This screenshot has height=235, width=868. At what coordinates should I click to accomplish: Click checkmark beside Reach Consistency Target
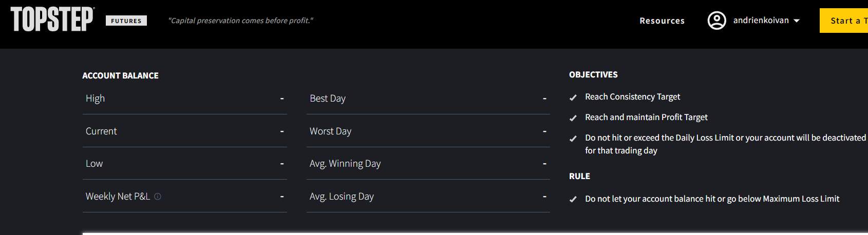[573, 97]
